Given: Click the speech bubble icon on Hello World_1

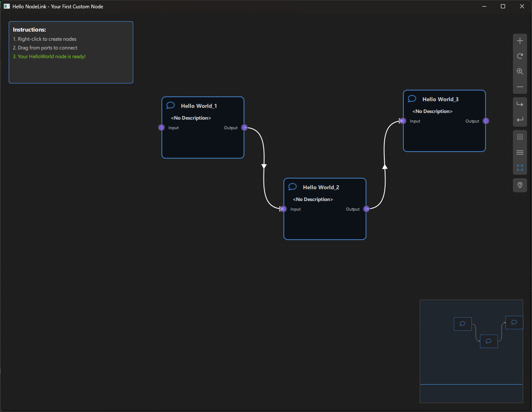Looking at the screenshot, I should tap(170, 105).
